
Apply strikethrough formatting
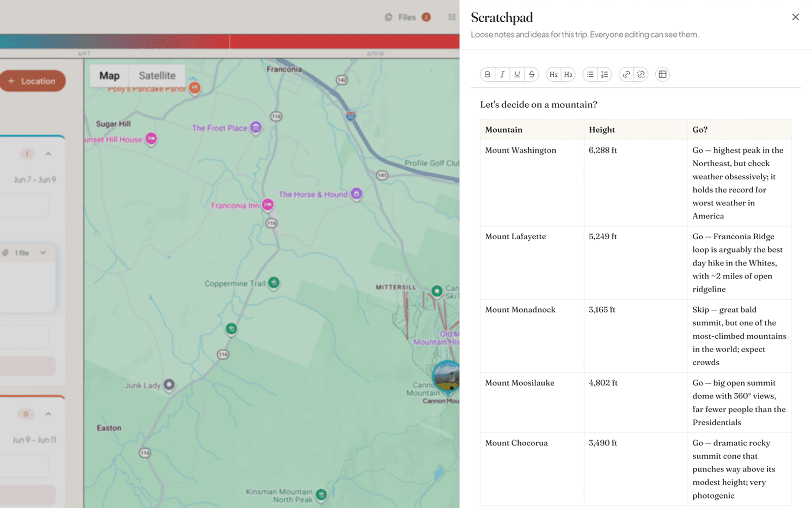532,75
